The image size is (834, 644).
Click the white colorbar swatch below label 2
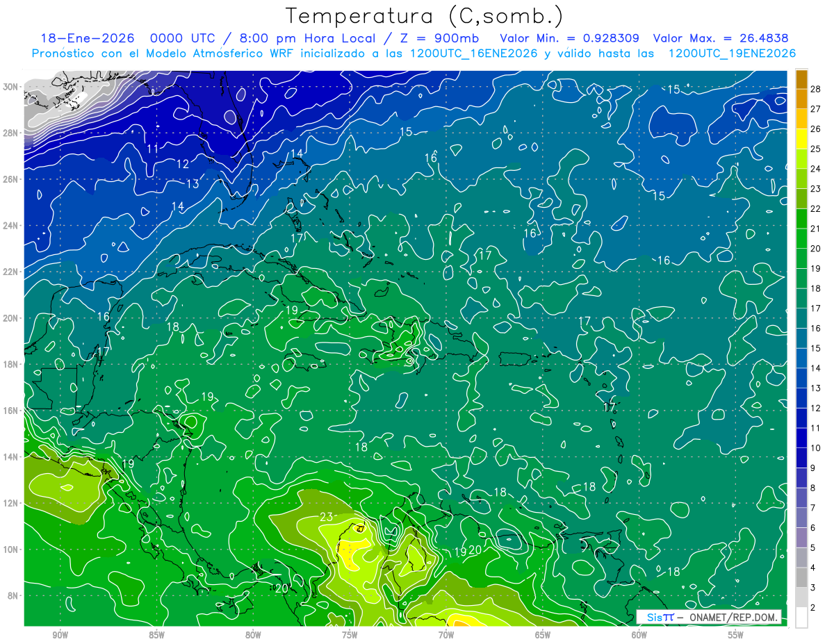click(x=801, y=618)
